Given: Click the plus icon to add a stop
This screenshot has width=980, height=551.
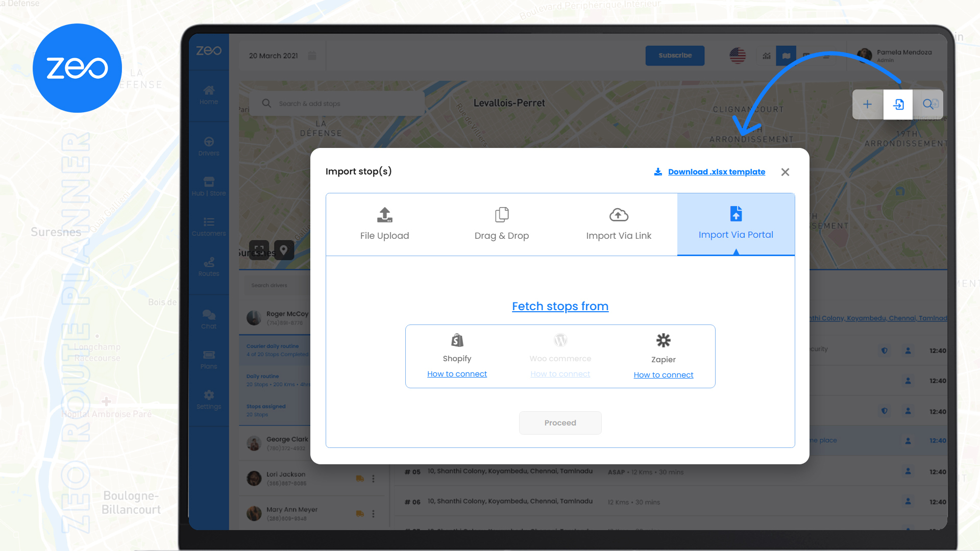Looking at the screenshot, I should (867, 104).
